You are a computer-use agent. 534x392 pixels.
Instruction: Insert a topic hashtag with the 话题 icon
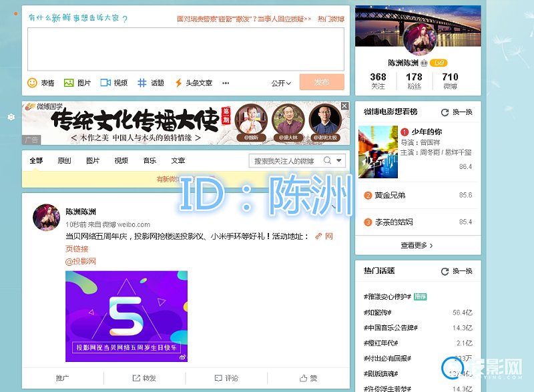(142, 83)
